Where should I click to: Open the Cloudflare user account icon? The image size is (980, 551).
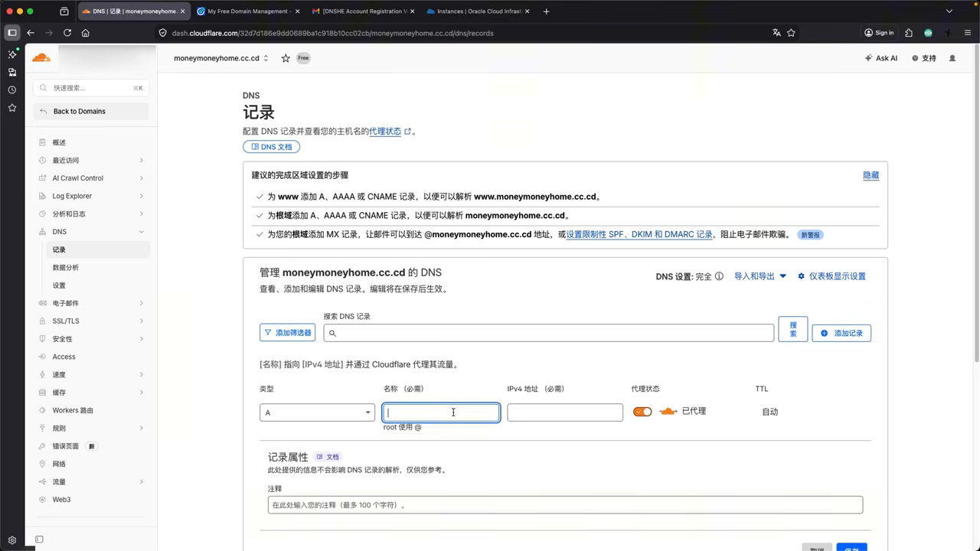pos(952,58)
